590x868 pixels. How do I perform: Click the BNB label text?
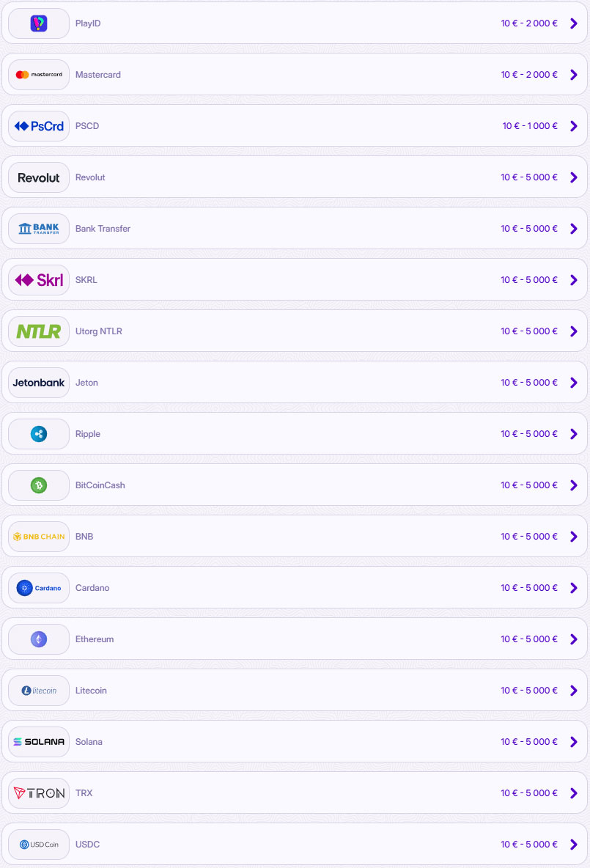coord(84,537)
